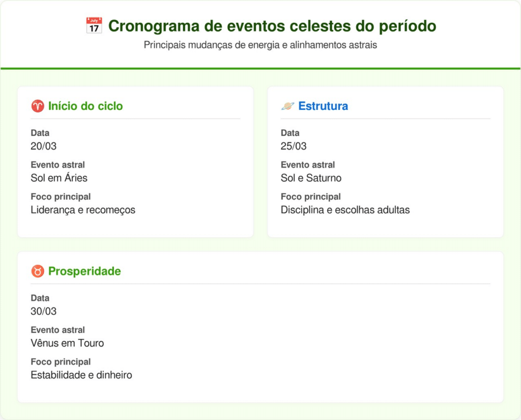Image resolution: width=521 pixels, height=420 pixels.
Task: Click 'Foco principal' label in Estrutura card
Action: coord(311,197)
